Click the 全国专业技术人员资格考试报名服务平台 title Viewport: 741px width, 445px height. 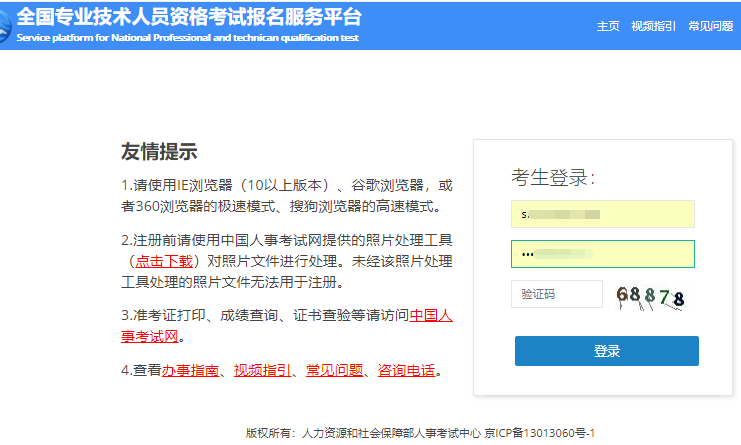click(x=189, y=17)
